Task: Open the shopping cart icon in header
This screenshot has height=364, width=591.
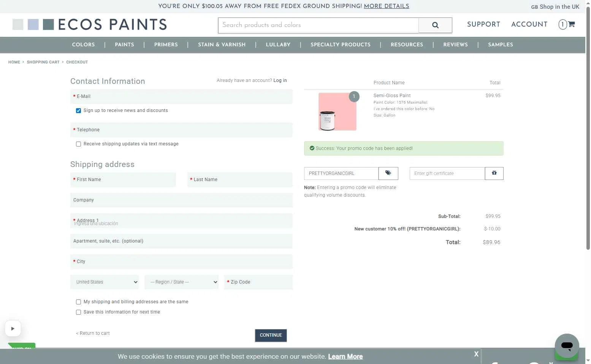Action: (571, 24)
